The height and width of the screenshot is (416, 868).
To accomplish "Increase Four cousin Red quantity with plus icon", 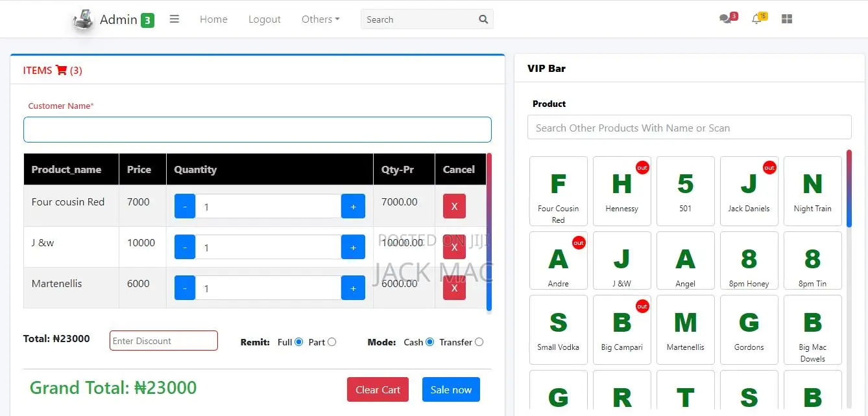I will [353, 206].
